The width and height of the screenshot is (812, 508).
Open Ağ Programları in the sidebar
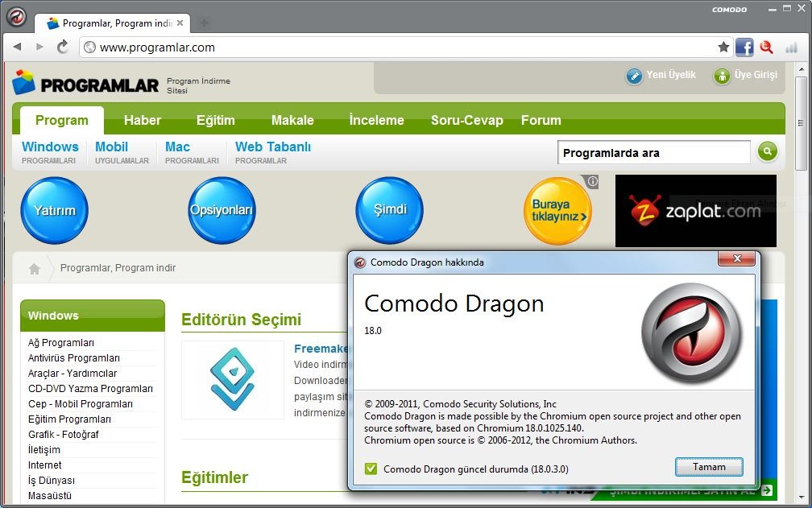pos(61,343)
